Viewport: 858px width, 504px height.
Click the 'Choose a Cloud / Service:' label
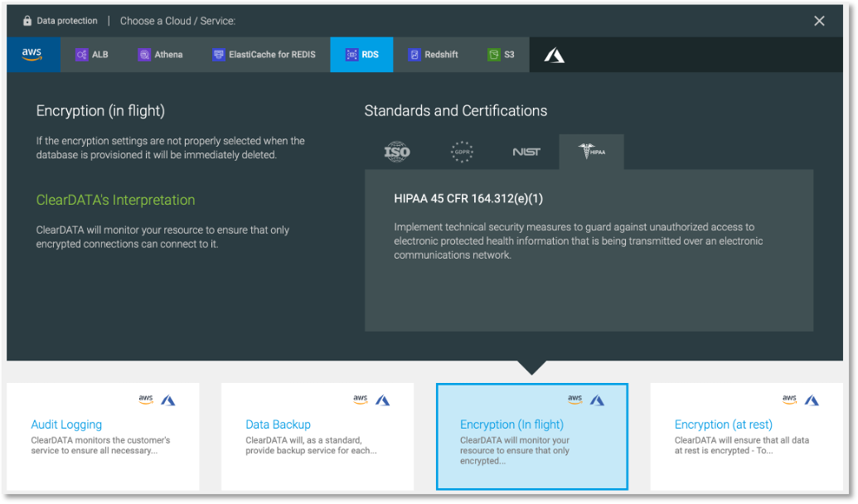(x=178, y=21)
